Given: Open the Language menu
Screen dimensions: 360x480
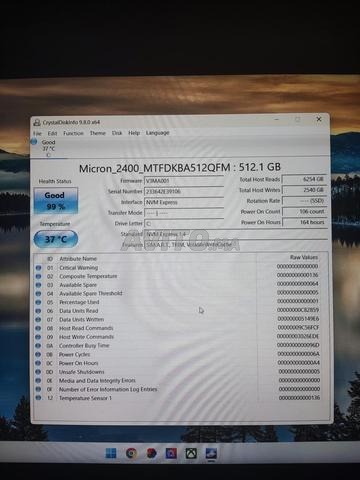Looking at the screenshot, I should [x=157, y=133].
